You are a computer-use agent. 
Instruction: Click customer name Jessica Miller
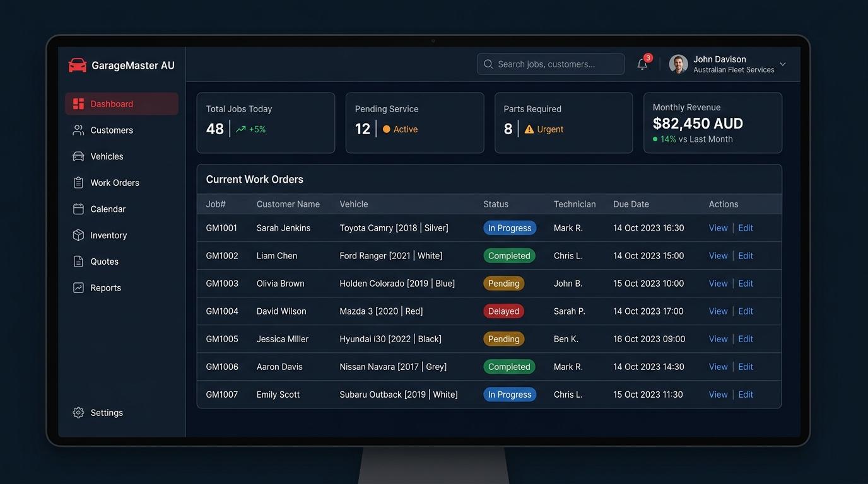[283, 339]
